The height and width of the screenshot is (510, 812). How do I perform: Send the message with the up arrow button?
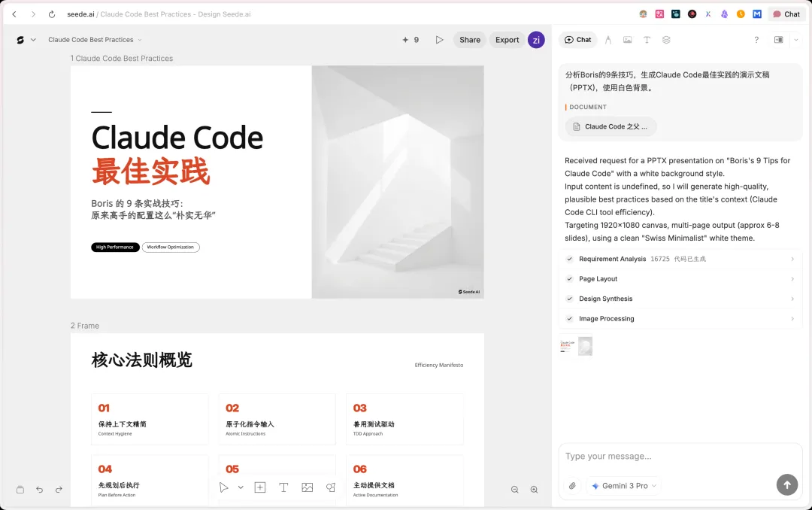coord(787,485)
